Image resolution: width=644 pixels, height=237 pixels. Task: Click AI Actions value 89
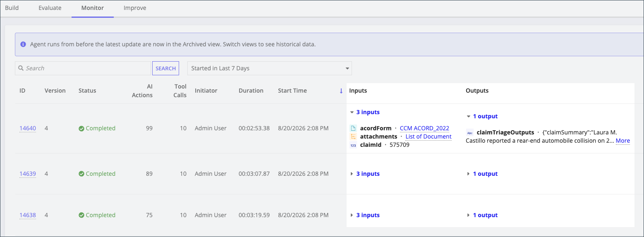coord(149,174)
